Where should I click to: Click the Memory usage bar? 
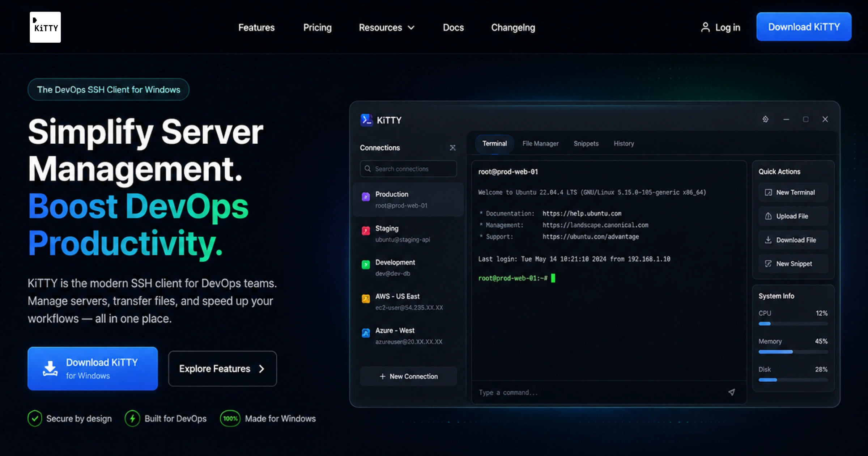coord(793,352)
